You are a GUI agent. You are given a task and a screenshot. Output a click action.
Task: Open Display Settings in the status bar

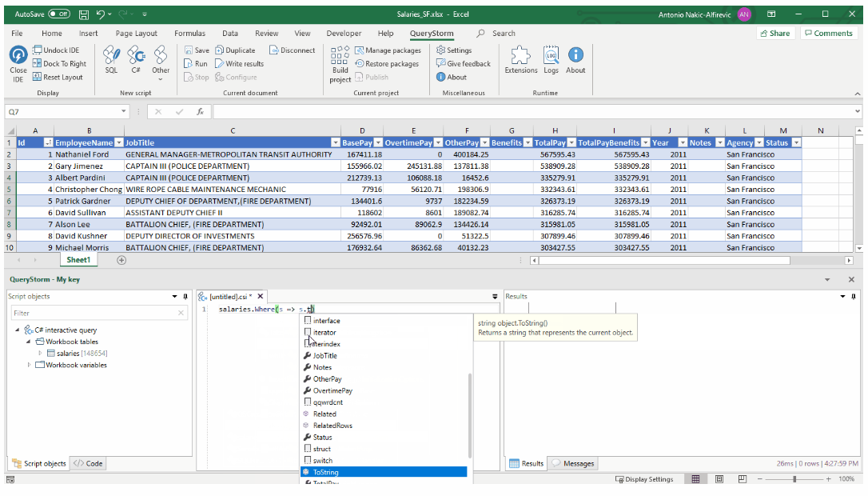[643, 479]
